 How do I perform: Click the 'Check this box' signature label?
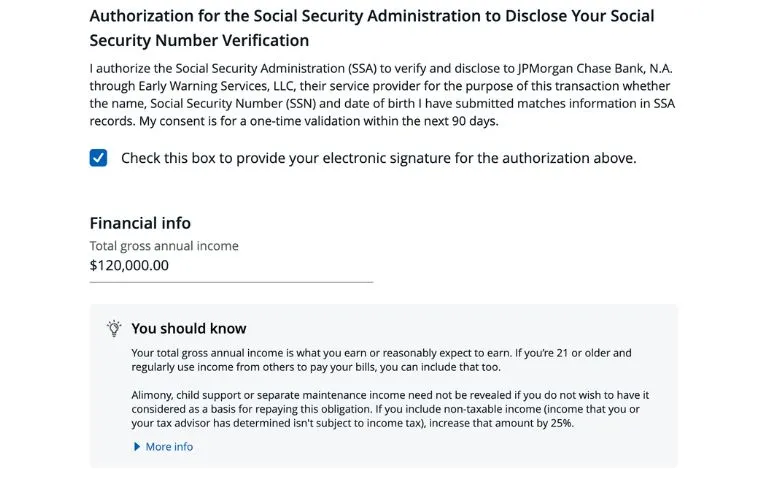coord(378,158)
